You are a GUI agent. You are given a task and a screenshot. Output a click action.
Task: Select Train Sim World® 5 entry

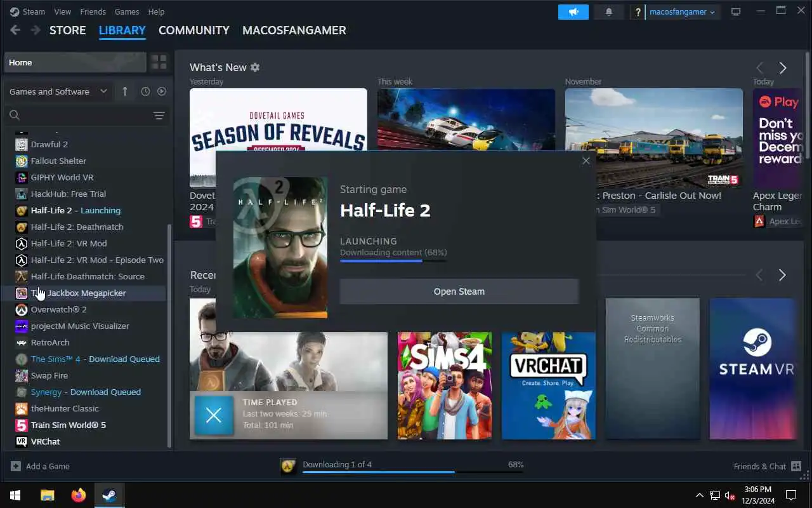point(86,425)
